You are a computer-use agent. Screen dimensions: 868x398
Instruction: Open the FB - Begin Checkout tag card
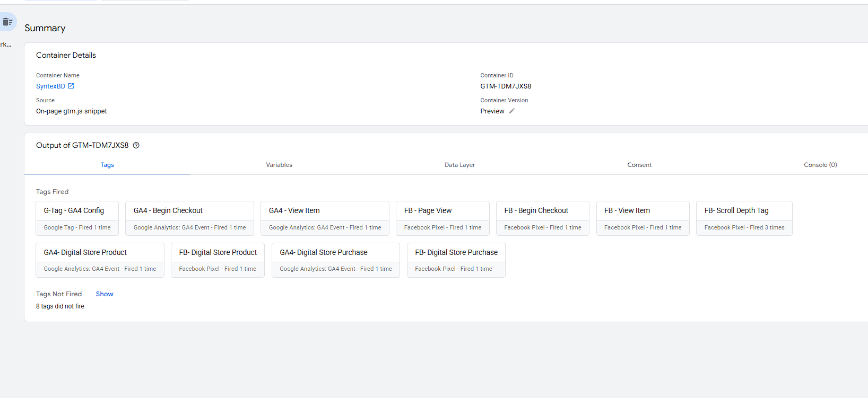tap(542, 218)
